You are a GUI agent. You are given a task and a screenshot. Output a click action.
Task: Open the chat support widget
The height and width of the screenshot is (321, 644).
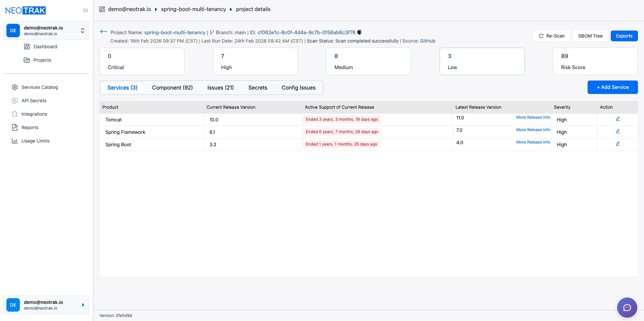point(627,307)
